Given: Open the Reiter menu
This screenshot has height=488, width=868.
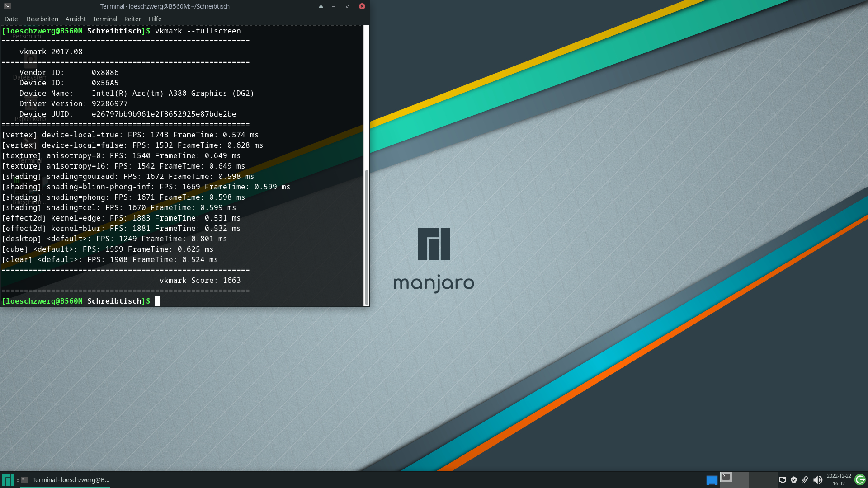Looking at the screenshot, I should tap(132, 19).
